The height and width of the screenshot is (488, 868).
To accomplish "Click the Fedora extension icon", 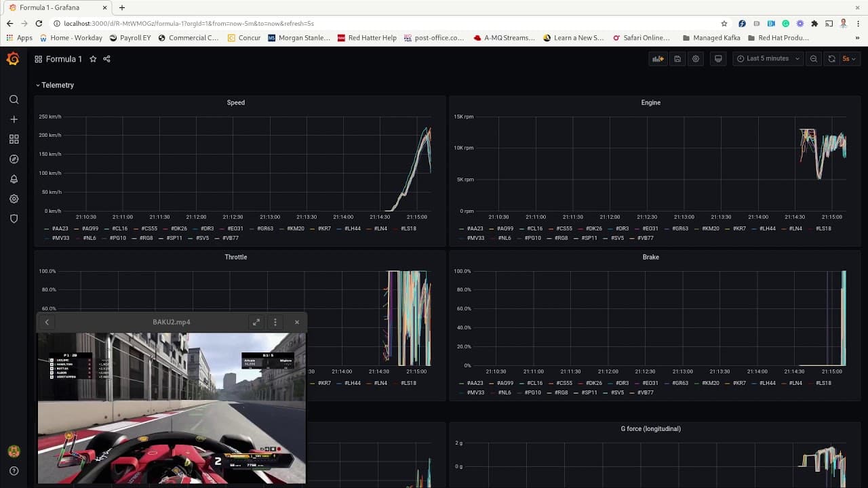I will 742,23.
